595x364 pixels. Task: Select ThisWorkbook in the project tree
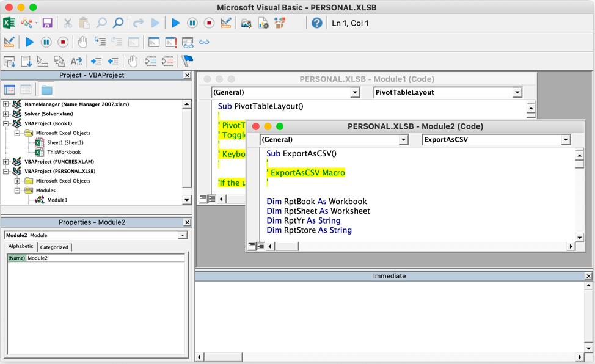[x=64, y=152]
